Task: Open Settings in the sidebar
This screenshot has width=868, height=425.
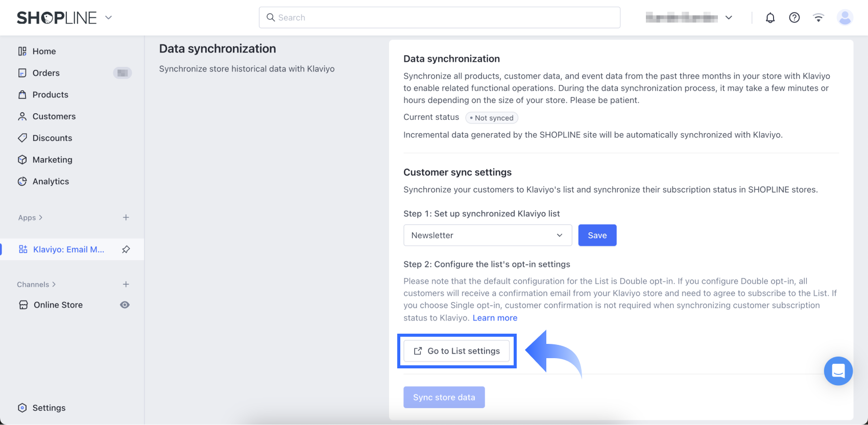Action: click(x=49, y=408)
